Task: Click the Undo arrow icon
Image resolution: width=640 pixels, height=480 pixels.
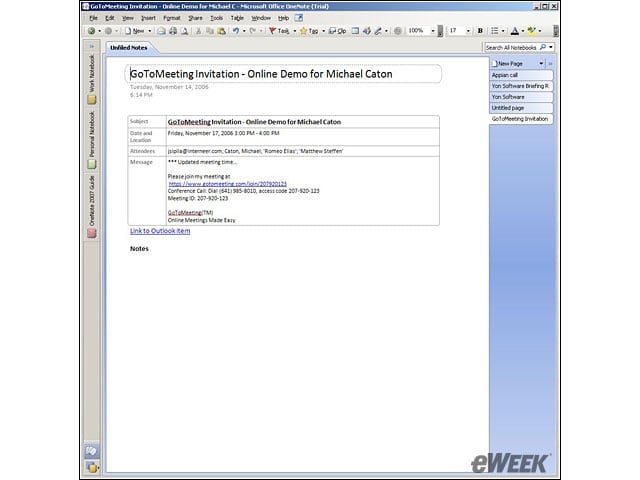Action: point(236,31)
